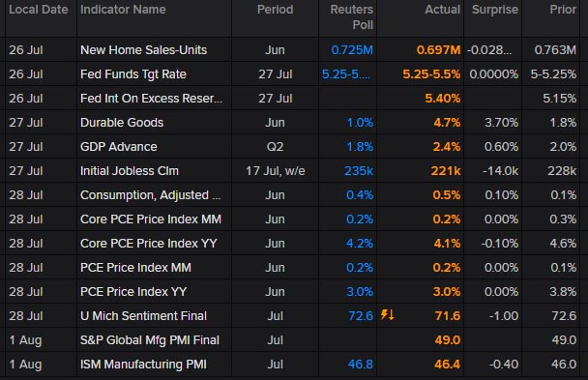Click the 0.725M Reuters Poll value

coord(352,50)
